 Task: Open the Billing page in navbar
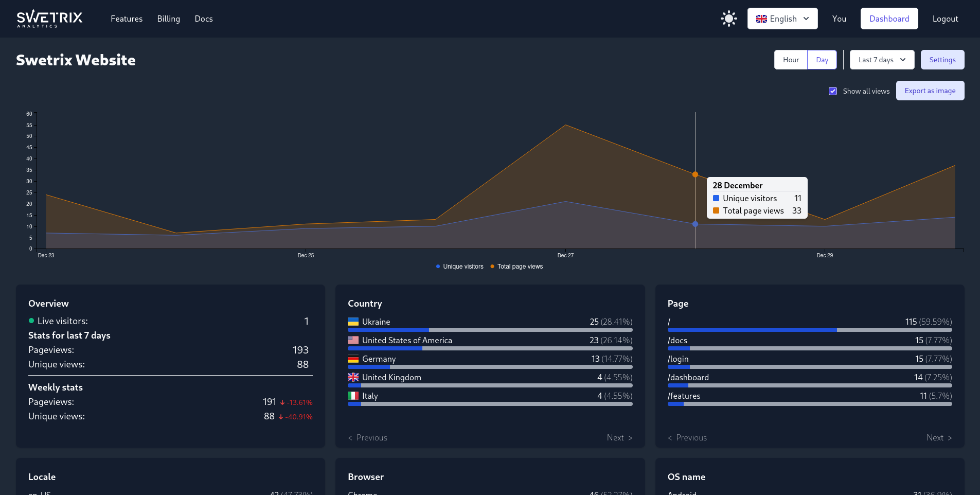tap(168, 19)
